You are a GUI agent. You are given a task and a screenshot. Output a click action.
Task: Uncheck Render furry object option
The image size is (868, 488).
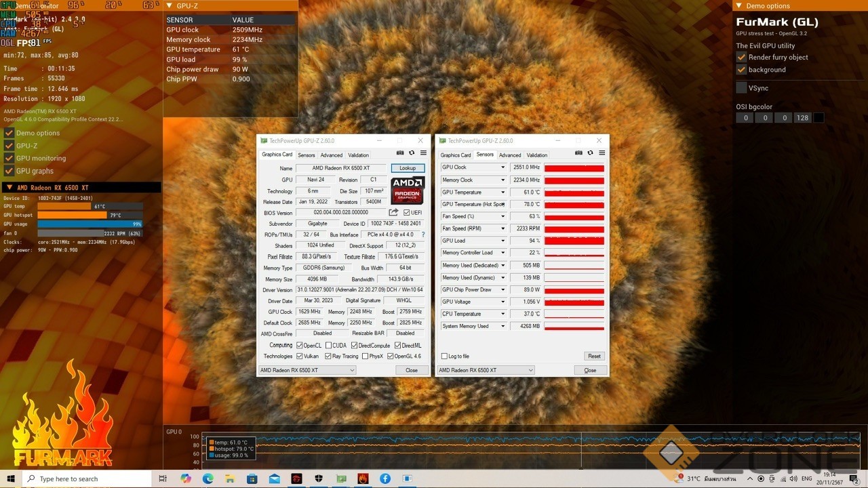(x=741, y=58)
